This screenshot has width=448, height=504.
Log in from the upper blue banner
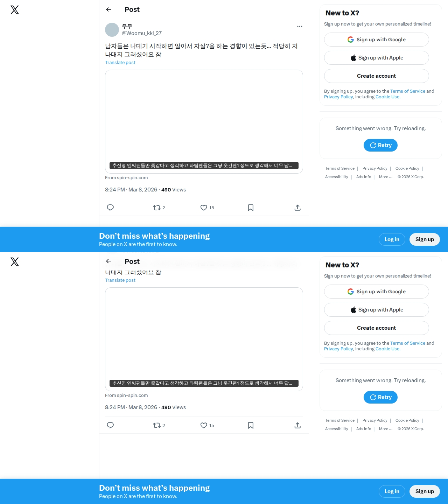click(x=392, y=239)
